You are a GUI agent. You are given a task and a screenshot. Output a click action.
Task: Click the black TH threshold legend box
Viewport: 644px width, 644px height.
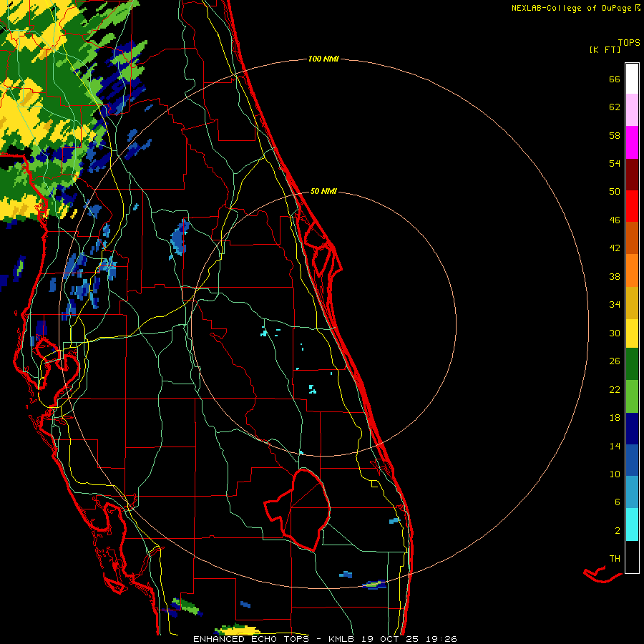pos(632,557)
